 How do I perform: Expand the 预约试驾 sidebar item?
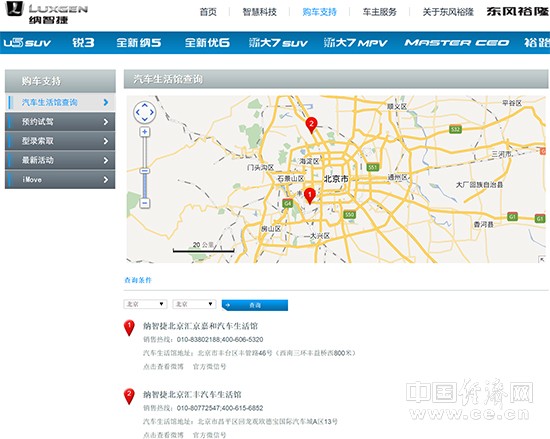click(60, 122)
